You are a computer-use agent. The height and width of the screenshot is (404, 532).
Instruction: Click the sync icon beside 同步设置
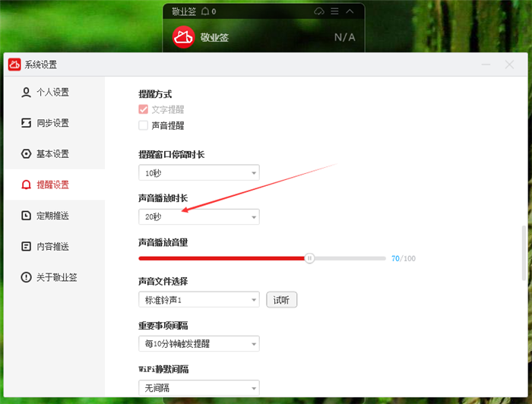26,123
